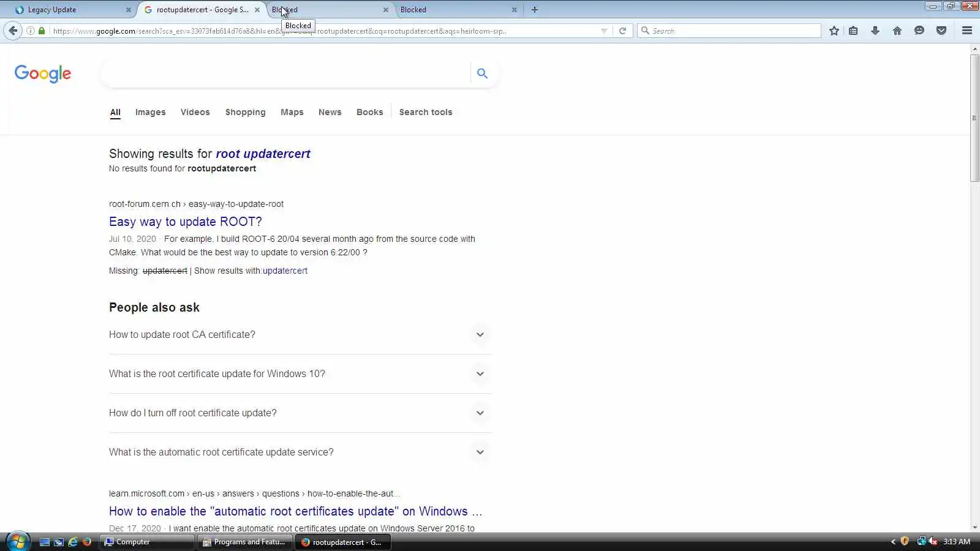Click the page vertical scrollbar thumb
Viewport: 980px width, 551px height.
[974, 118]
